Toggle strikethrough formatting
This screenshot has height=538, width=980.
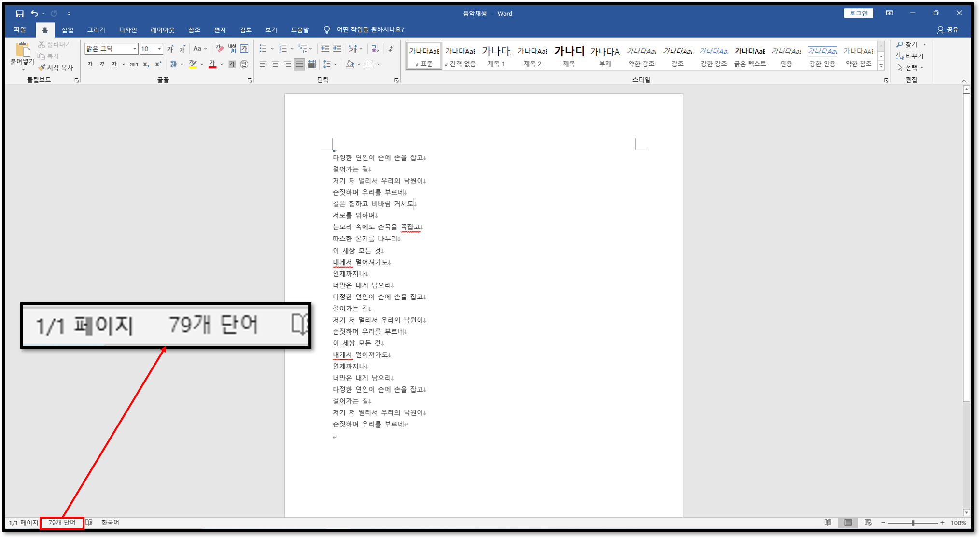pyautogui.click(x=134, y=64)
